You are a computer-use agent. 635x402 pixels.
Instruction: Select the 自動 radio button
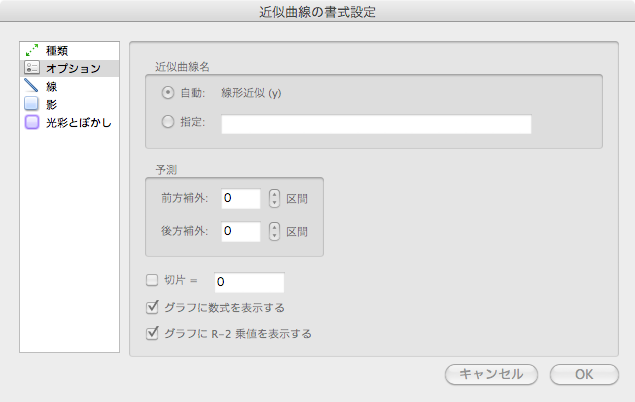[167, 94]
